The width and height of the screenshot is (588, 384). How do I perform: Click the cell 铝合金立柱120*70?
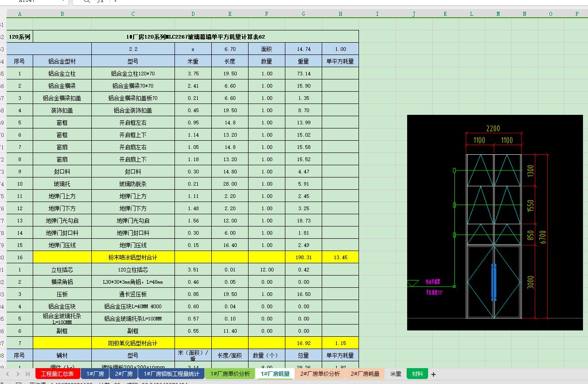(133, 74)
